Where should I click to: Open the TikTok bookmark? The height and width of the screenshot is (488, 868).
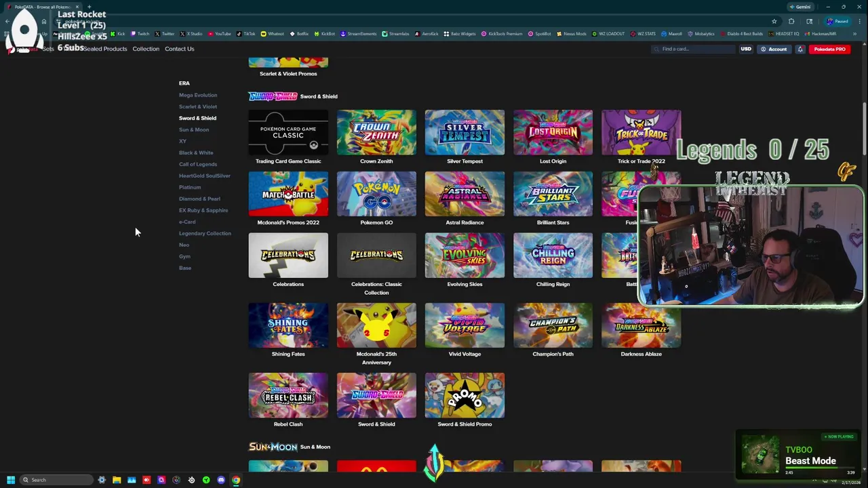(x=246, y=34)
